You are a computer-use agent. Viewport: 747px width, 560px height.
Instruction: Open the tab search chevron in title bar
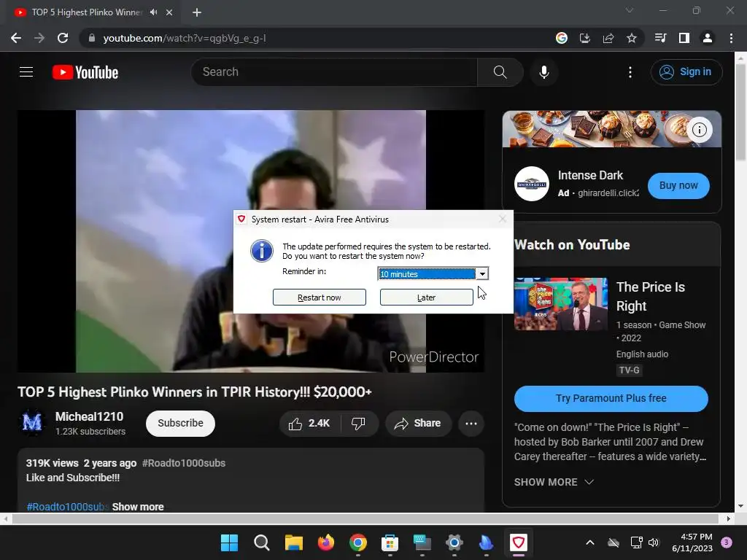(x=630, y=10)
